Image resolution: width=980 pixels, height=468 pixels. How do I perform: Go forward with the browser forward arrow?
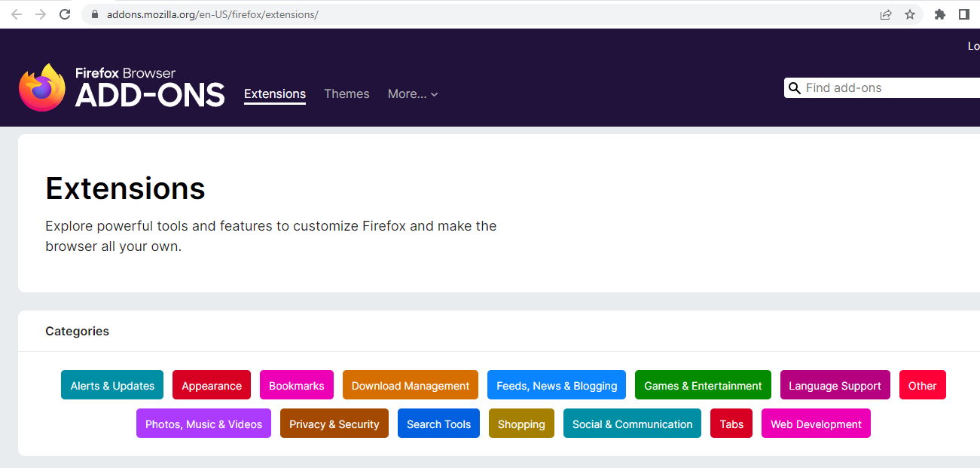tap(41, 14)
